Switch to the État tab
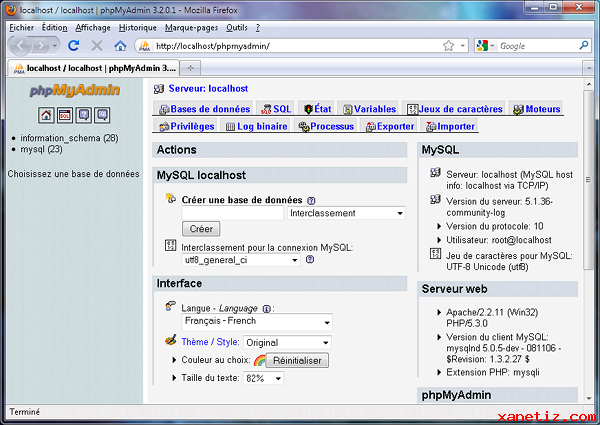The width and height of the screenshot is (600, 425). point(318,109)
